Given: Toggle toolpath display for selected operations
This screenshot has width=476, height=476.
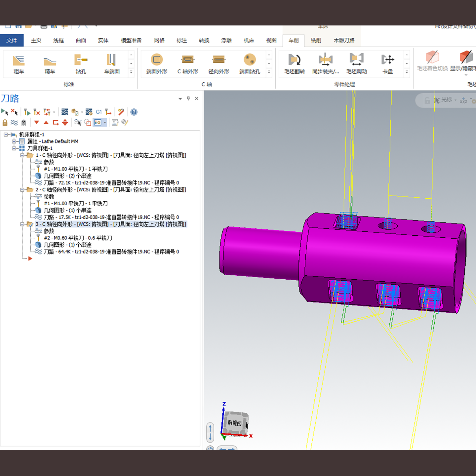Looking at the screenshot, I should coord(14,123).
